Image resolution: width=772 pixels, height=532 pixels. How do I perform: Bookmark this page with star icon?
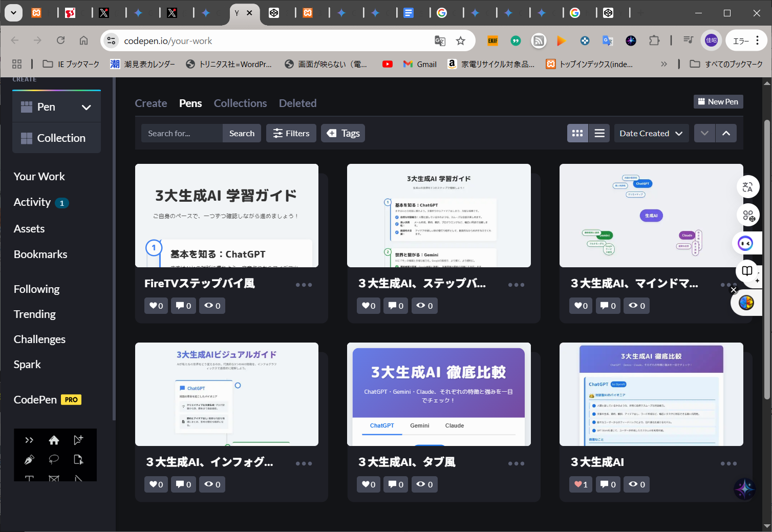click(460, 41)
